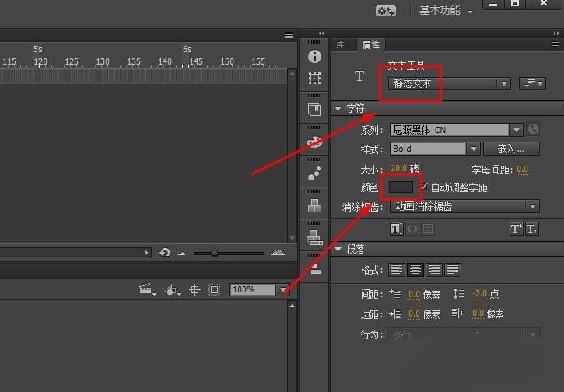
Task: Toggle superscript text icon
Action: coord(516,229)
